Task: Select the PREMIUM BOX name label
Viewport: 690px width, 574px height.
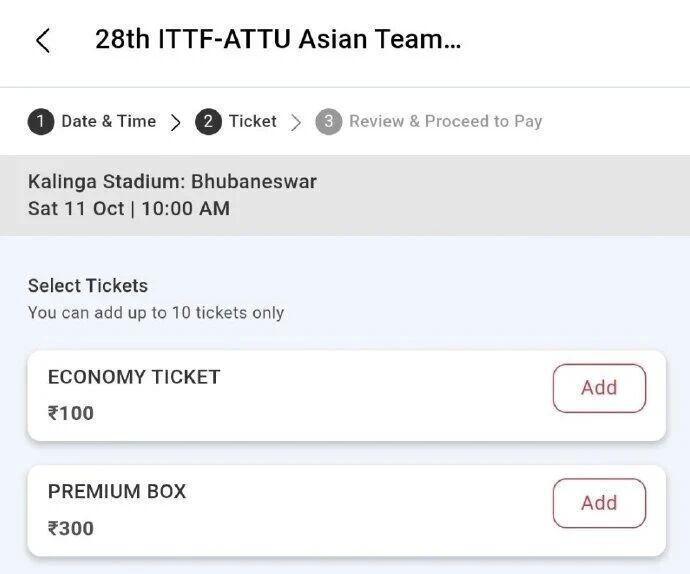Action: coord(117,492)
